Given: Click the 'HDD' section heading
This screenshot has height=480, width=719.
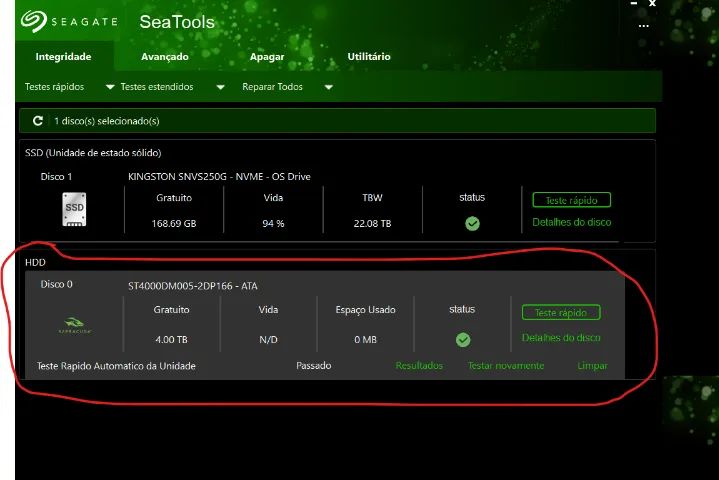Looking at the screenshot, I should 35,262.
